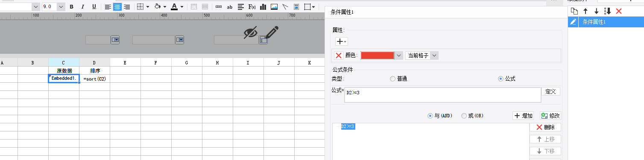Delete the selected condition via red X

tap(619, 11)
